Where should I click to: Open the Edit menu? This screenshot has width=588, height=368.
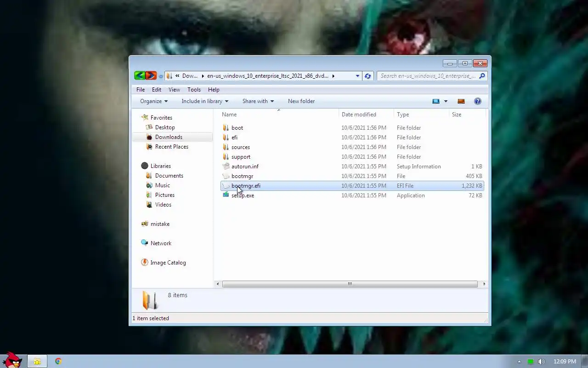point(157,90)
